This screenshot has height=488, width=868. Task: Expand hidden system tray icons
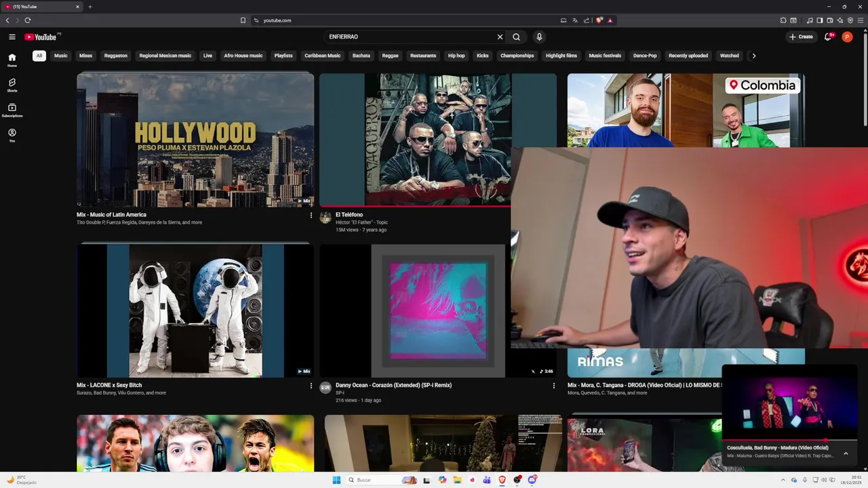pyautogui.click(x=785, y=480)
